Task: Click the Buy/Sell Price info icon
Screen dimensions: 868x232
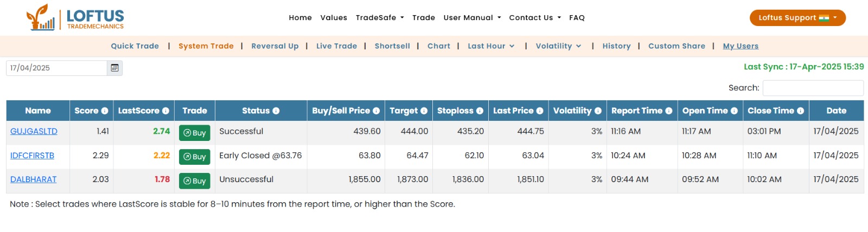Action: click(376, 111)
